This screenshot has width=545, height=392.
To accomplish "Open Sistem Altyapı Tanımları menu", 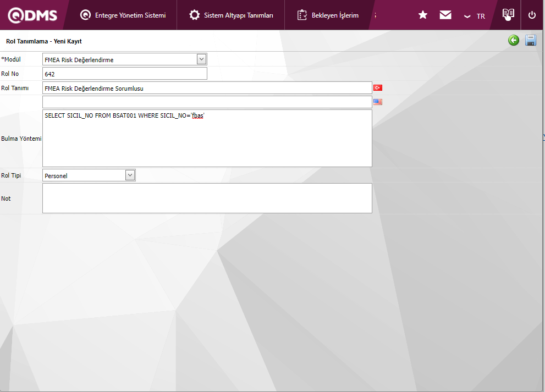I will coord(231,15).
